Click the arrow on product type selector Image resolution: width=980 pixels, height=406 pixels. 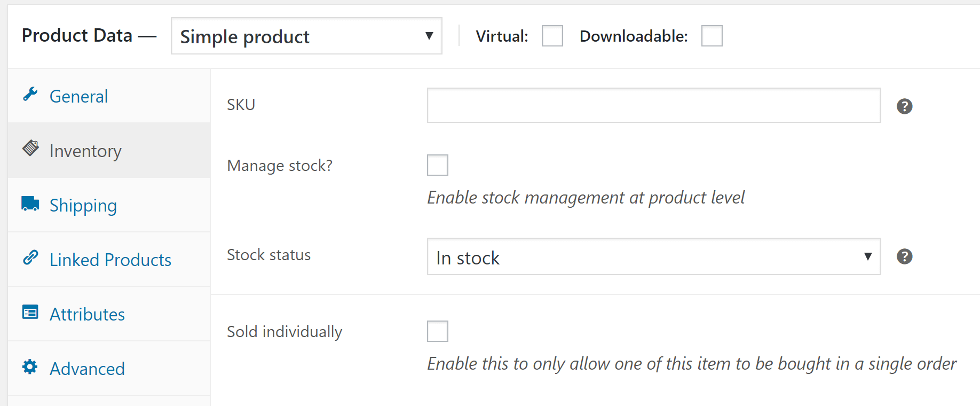pyautogui.click(x=429, y=36)
